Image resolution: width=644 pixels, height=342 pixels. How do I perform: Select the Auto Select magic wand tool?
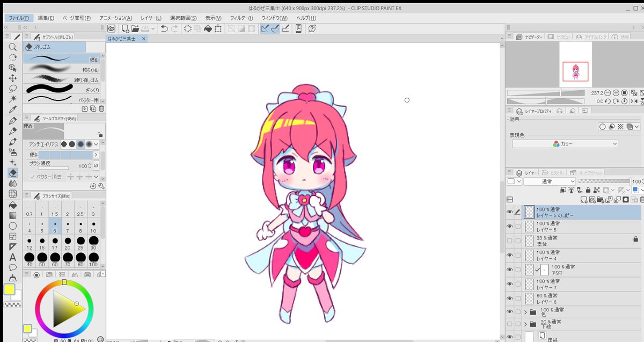pos(12,99)
